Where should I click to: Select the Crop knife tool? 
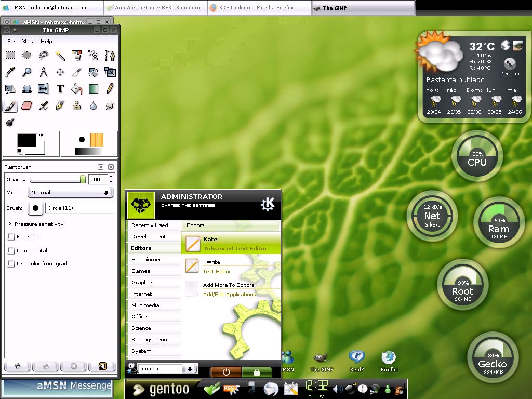(x=77, y=72)
